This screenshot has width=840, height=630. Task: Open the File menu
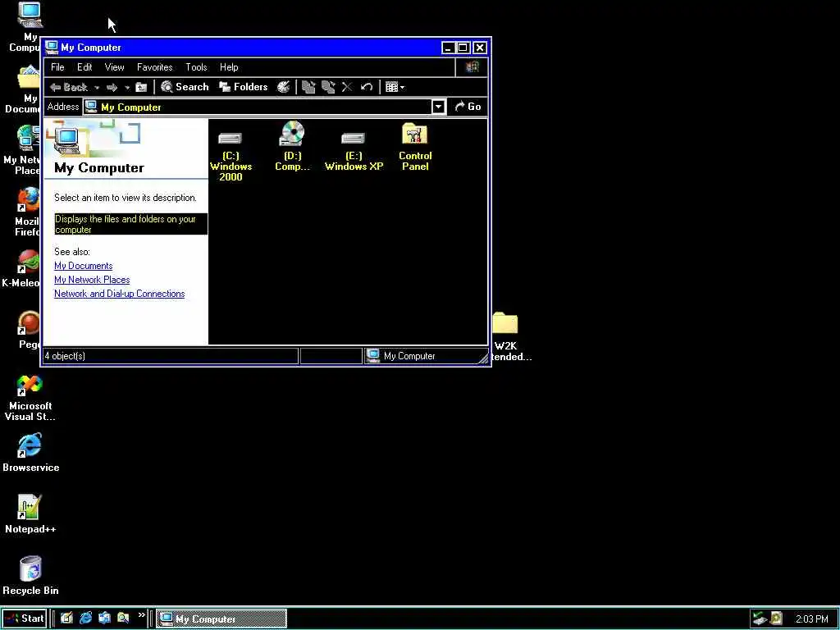point(57,67)
